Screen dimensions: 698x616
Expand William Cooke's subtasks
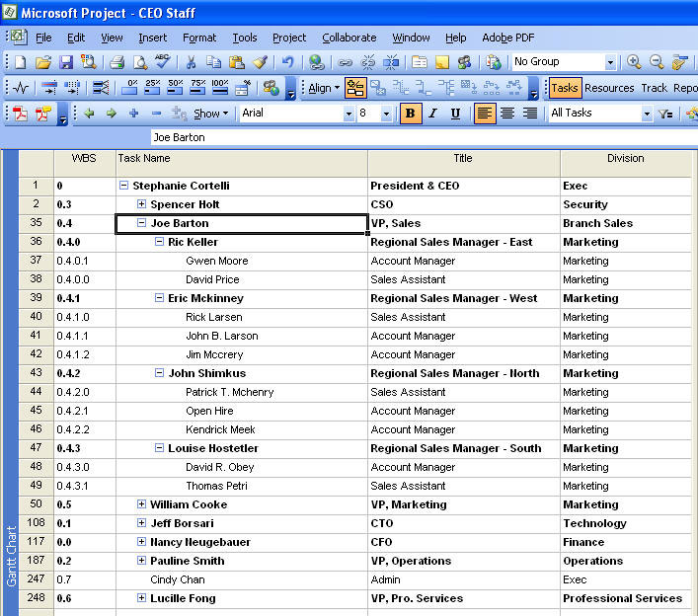141,503
